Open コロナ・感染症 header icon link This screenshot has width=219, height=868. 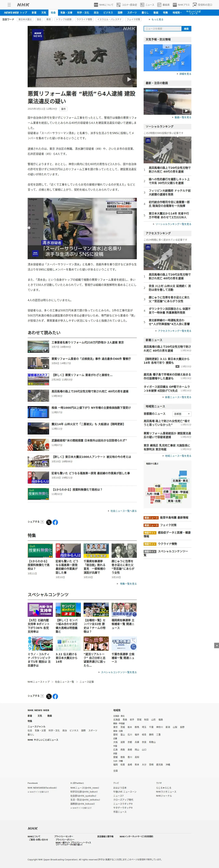[x=127, y=5]
